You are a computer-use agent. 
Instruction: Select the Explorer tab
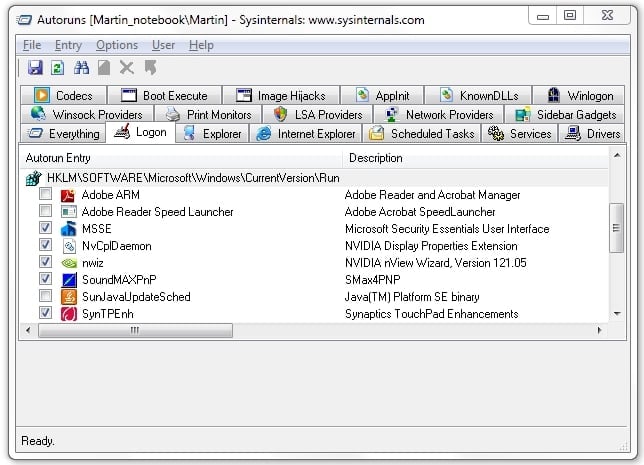pyautogui.click(x=212, y=134)
